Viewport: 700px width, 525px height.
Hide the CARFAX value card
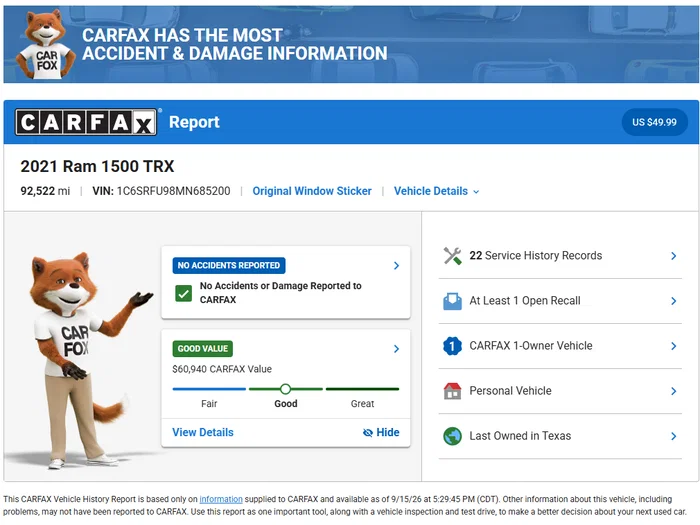(381, 432)
